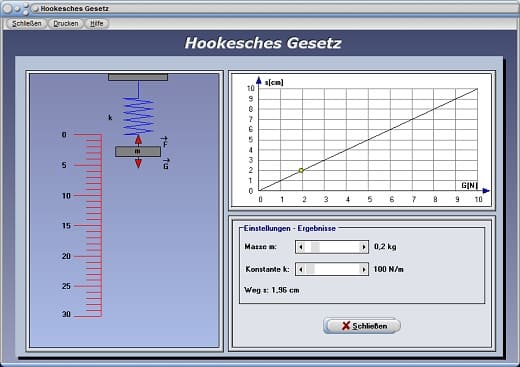Viewport: 520px width, 367px height.
Task: Click the downward red weight arrow G
Action: 138,163
